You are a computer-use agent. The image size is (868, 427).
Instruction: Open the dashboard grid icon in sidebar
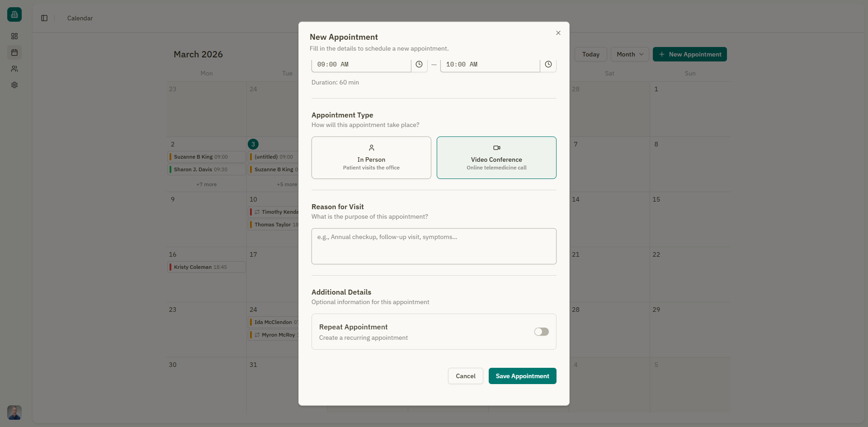point(14,36)
